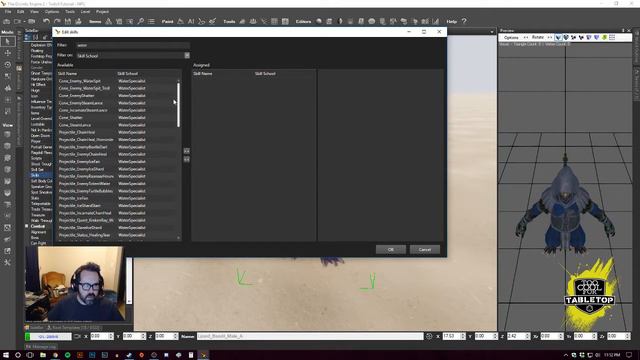Click the object Name field at bottom
This screenshot has height=360, width=640.
pyautogui.click(x=310, y=336)
